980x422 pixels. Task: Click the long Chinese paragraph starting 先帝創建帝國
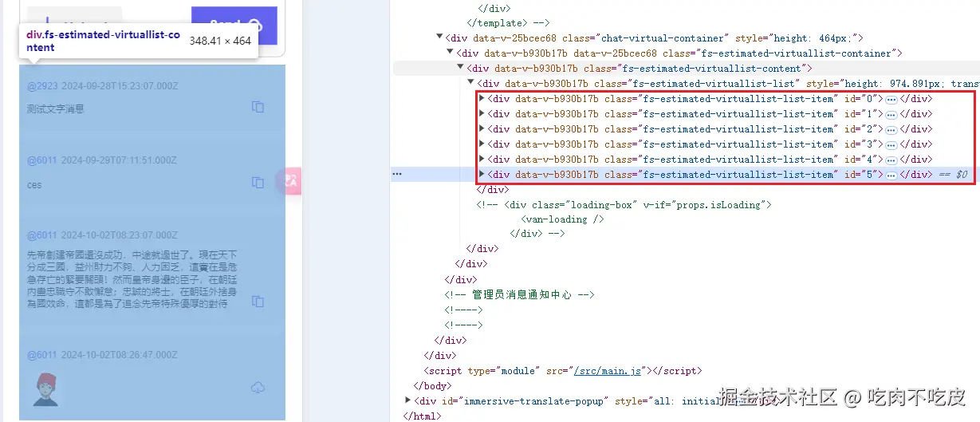(130, 279)
